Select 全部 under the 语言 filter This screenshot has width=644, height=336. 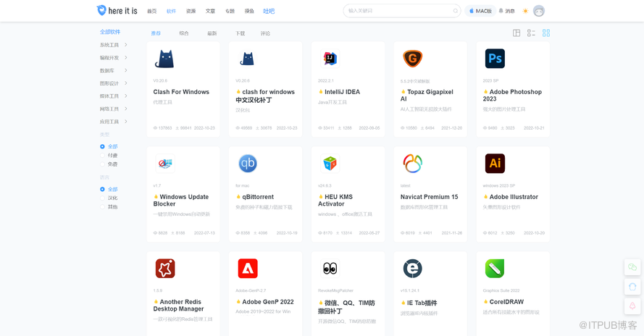[109, 189]
